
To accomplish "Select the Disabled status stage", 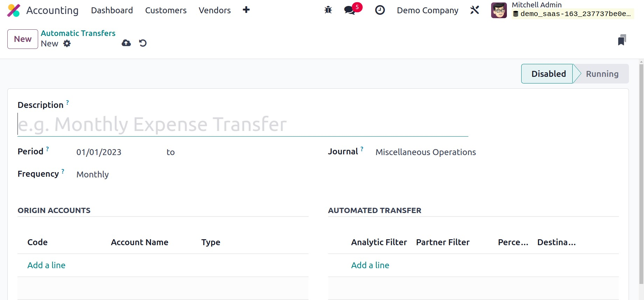I will click(x=548, y=74).
